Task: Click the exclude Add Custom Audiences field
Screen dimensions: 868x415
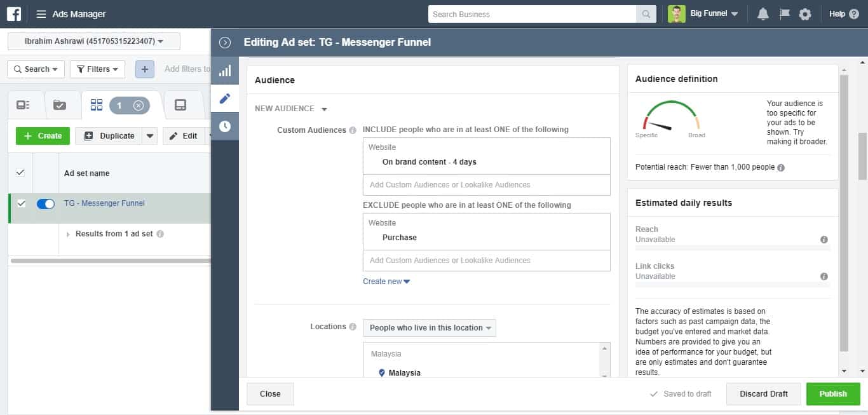Action: [x=487, y=261]
